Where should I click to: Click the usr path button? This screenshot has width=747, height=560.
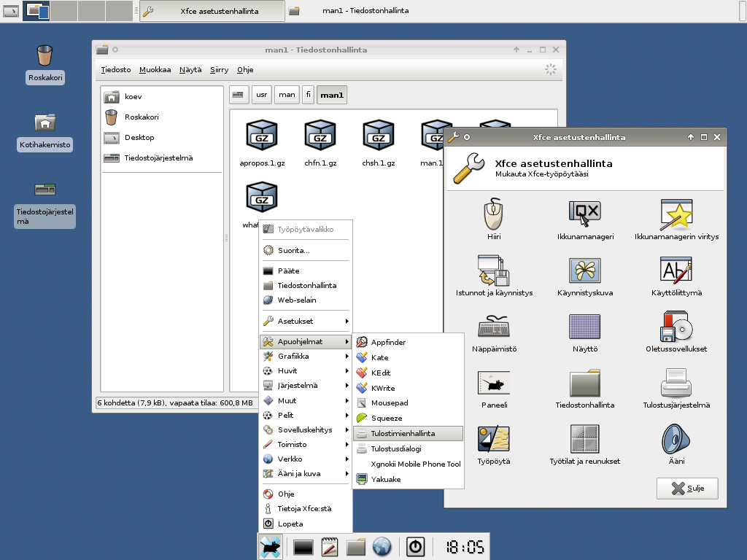click(x=260, y=95)
